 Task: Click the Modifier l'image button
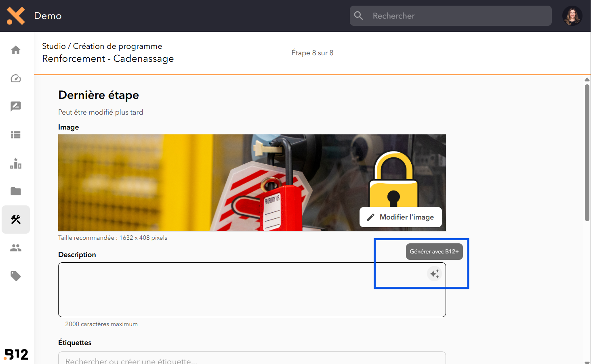pyautogui.click(x=401, y=217)
